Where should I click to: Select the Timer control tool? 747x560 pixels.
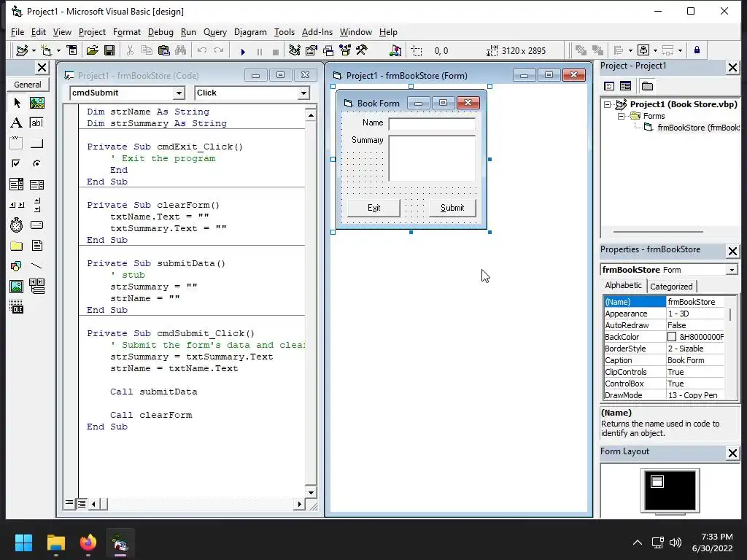[x=17, y=225]
